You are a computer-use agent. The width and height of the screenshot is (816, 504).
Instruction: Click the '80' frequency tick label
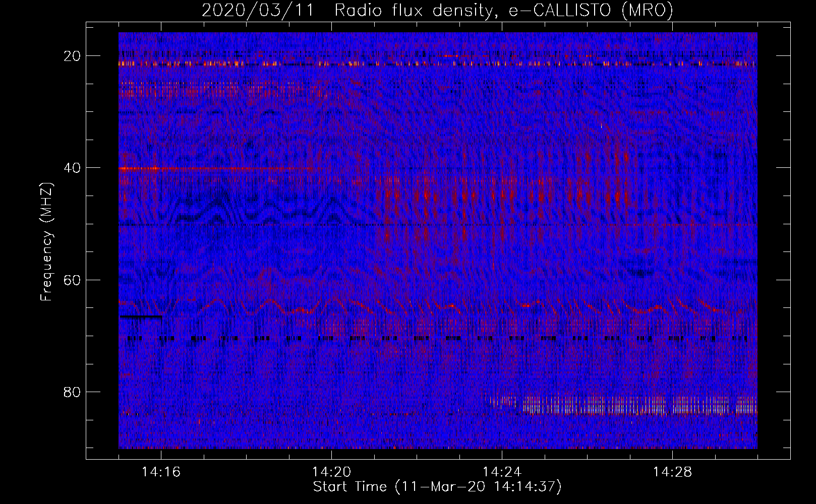(x=72, y=392)
